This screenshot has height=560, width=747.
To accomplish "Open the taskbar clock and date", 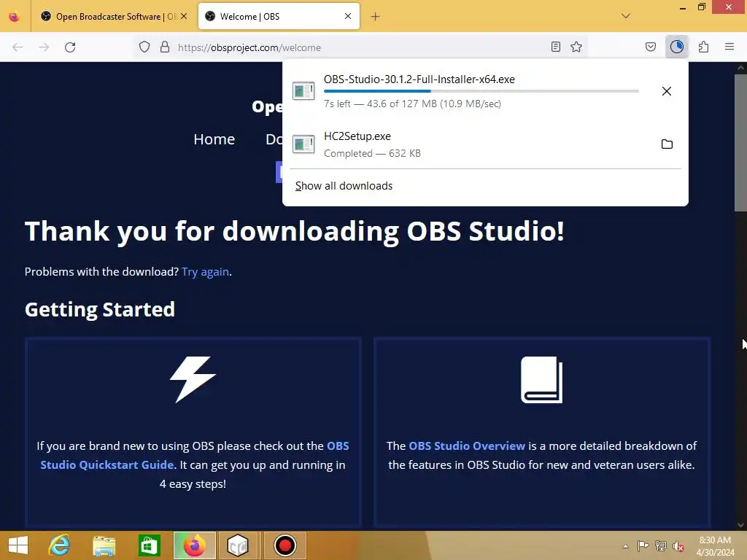I will click(x=715, y=545).
